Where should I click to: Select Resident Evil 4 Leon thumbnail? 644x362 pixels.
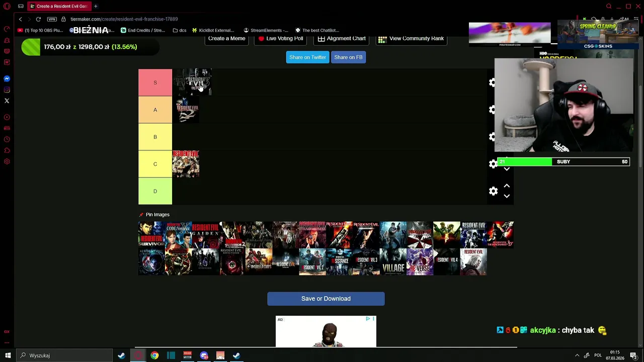coord(393,235)
